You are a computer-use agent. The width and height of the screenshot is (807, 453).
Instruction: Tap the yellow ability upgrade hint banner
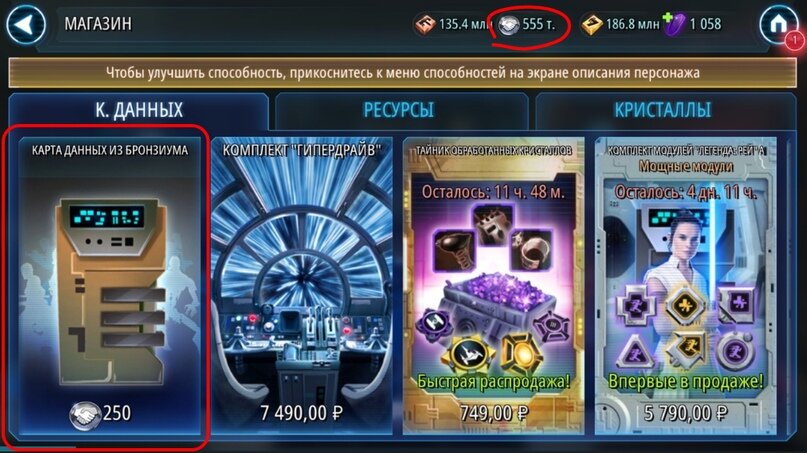coord(402,73)
